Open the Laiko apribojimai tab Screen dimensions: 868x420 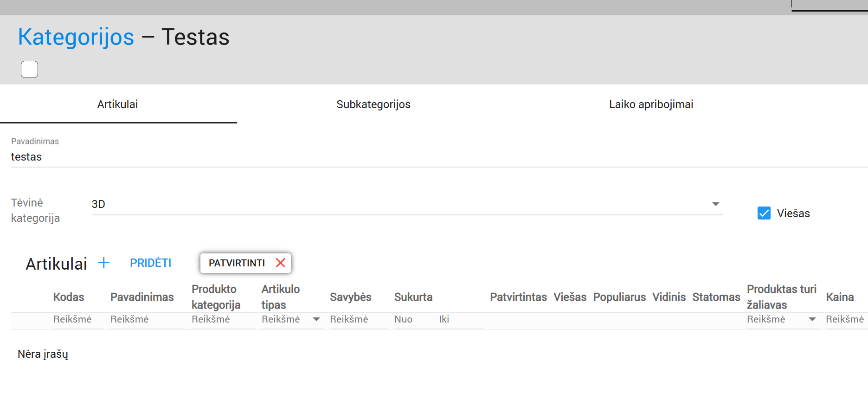[x=650, y=104]
